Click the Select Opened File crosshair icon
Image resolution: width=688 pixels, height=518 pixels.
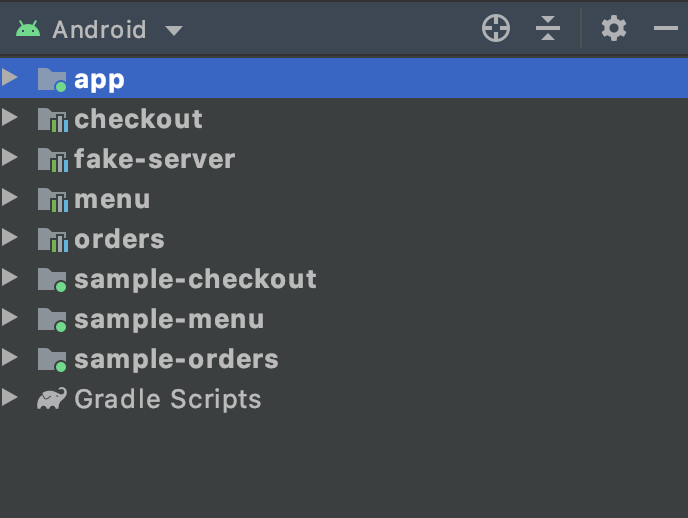tap(496, 29)
